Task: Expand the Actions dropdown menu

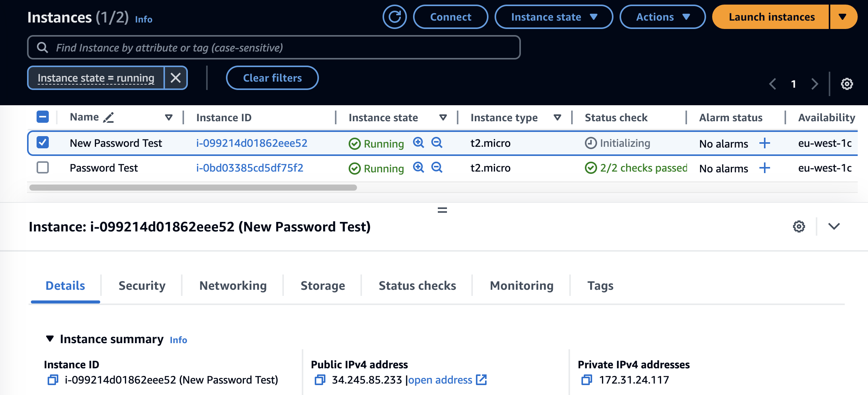Action: 662,17
